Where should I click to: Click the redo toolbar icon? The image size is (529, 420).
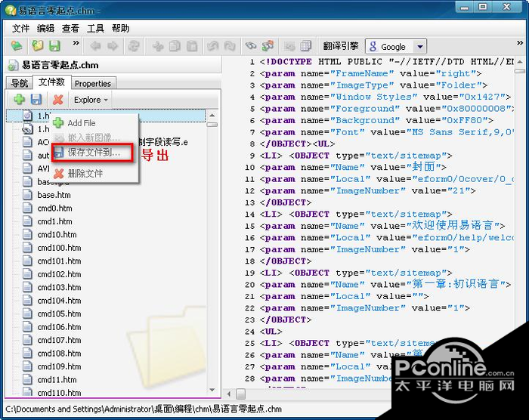click(230, 46)
